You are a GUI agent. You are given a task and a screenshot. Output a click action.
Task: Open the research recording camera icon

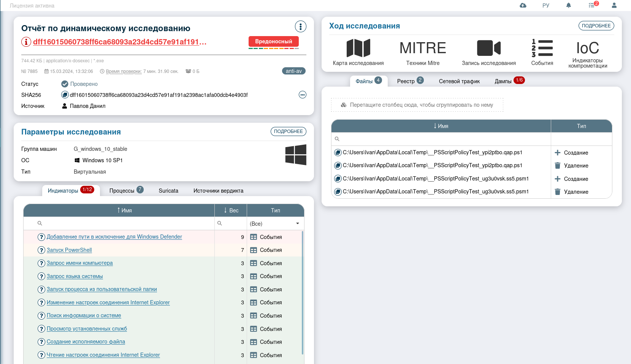pos(488,48)
